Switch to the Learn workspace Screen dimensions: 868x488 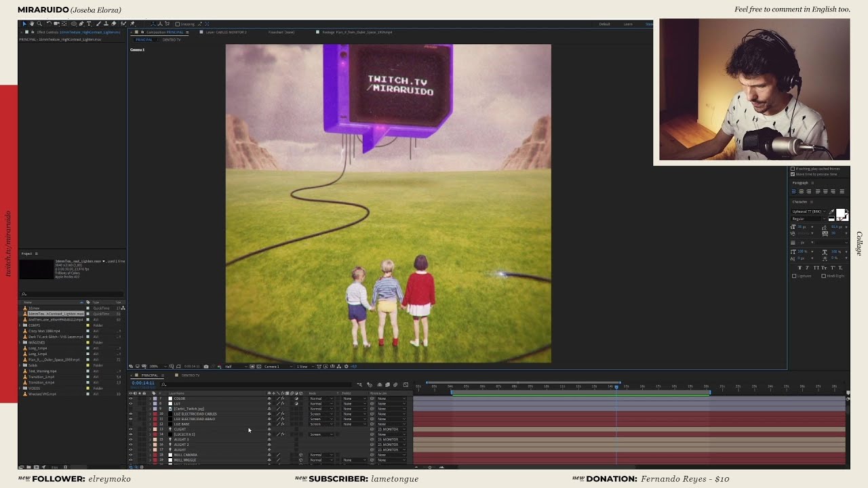(x=628, y=24)
